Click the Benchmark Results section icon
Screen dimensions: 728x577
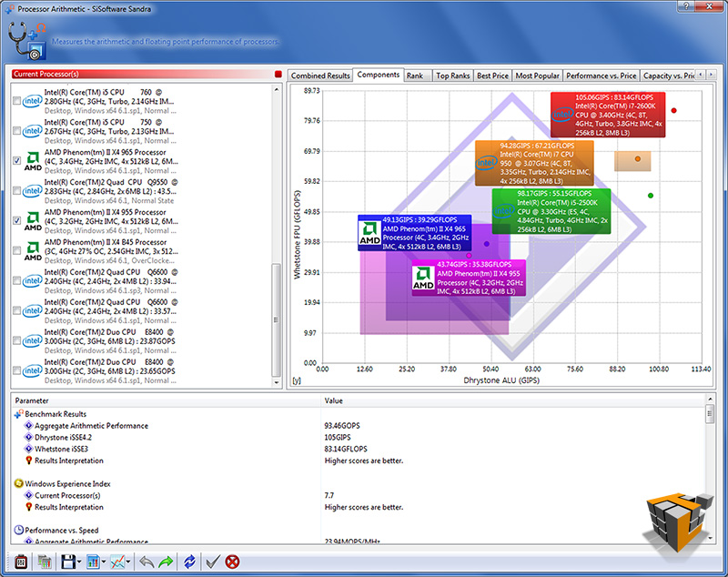coord(18,413)
